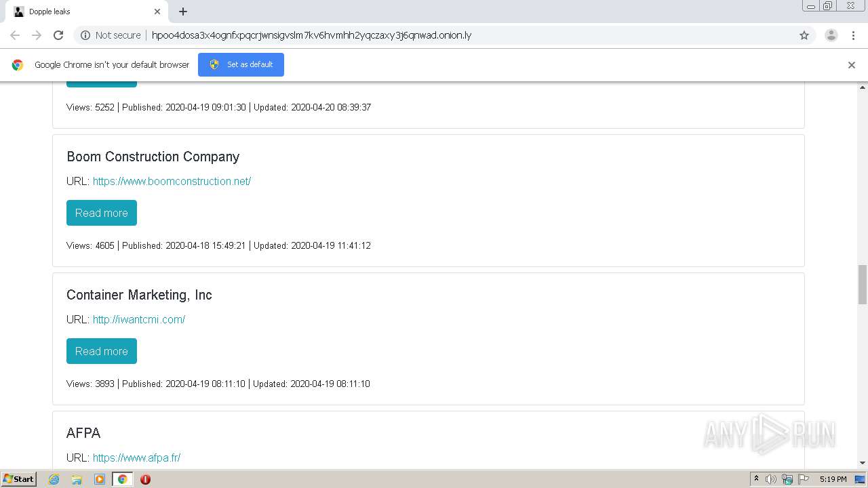
Task: Bookmark this page with the star icon
Action: click(804, 35)
